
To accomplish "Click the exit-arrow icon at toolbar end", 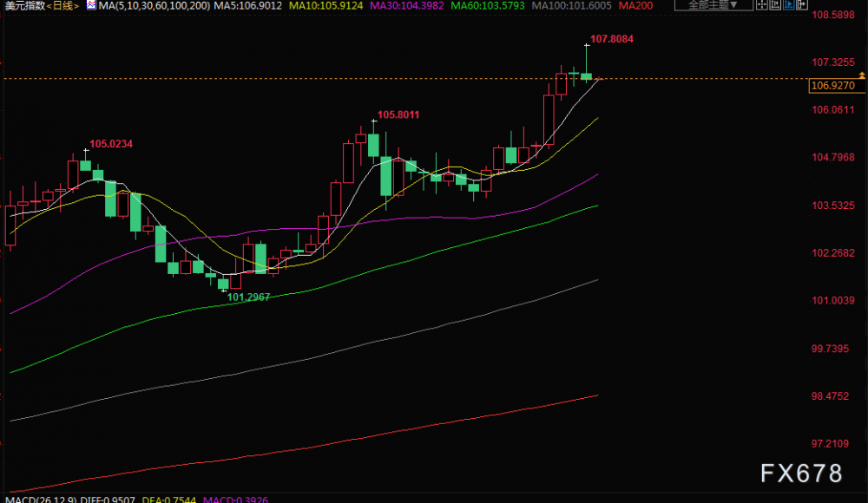I will point(802,4).
